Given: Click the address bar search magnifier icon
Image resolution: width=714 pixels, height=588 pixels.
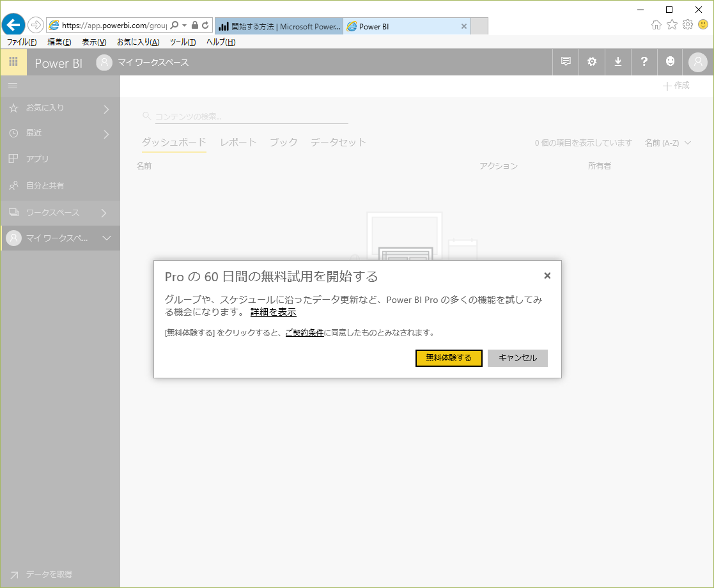Looking at the screenshot, I should tap(175, 25).
